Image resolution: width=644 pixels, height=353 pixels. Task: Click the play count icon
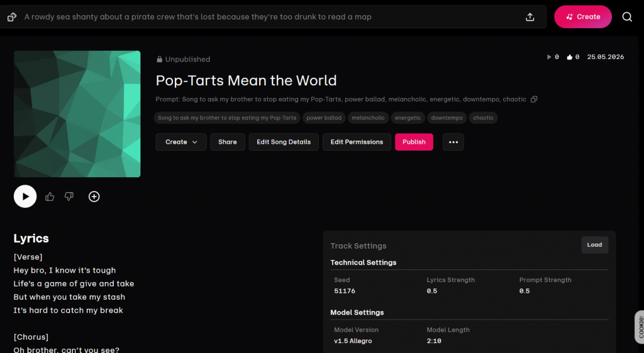pos(549,57)
